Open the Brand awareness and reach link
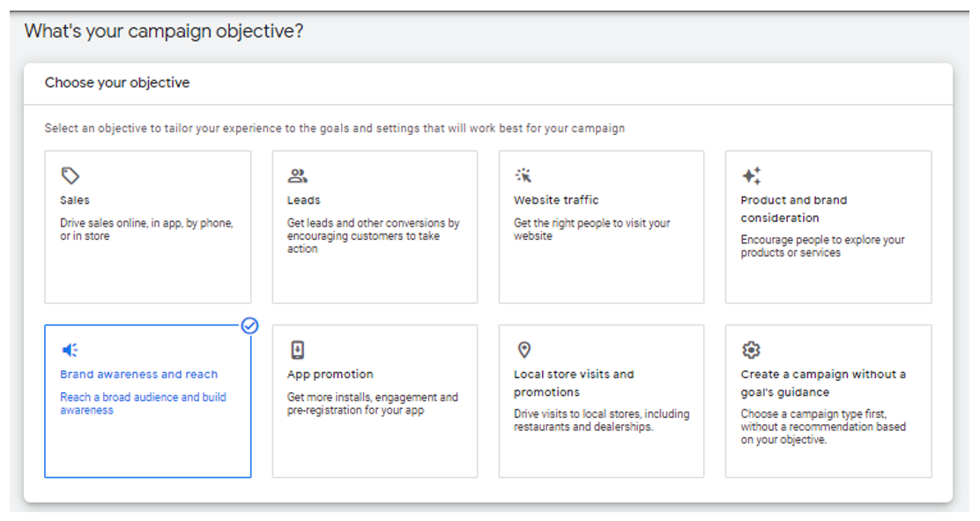Viewport: 980px width, 521px height. coord(138,374)
